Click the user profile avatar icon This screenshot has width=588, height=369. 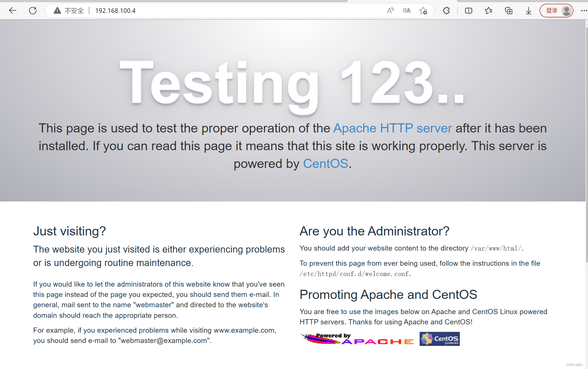(566, 11)
